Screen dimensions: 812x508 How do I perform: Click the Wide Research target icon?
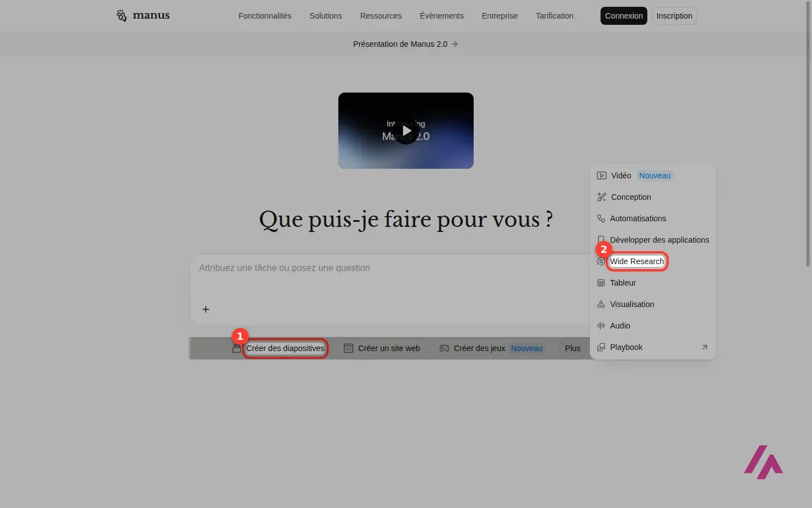tap(601, 261)
